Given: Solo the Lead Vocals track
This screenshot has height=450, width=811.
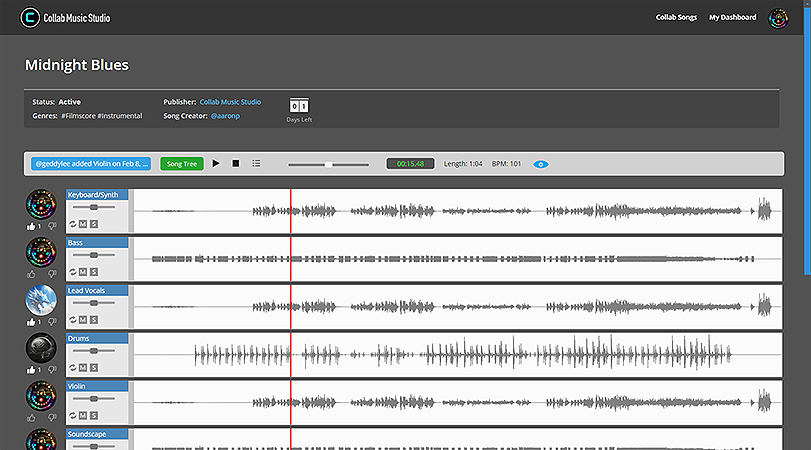Looking at the screenshot, I should click(94, 320).
